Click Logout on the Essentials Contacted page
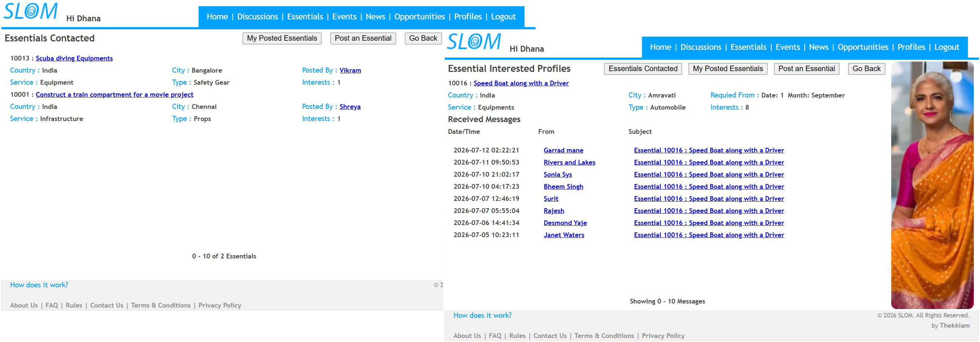The height and width of the screenshot is (342, 980). click(x=503, y=17)
